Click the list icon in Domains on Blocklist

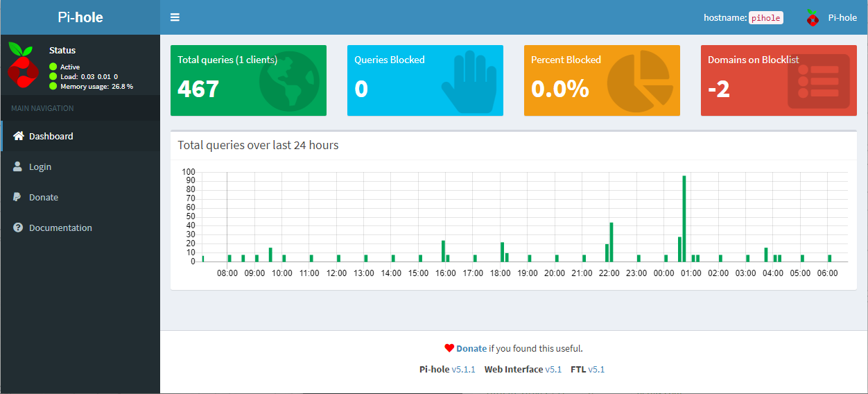818,81
